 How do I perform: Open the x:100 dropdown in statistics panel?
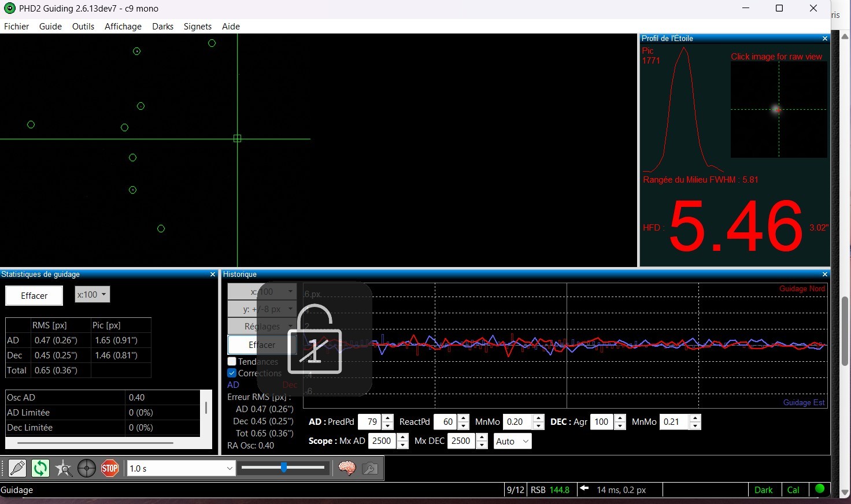(x=92, y=294)
